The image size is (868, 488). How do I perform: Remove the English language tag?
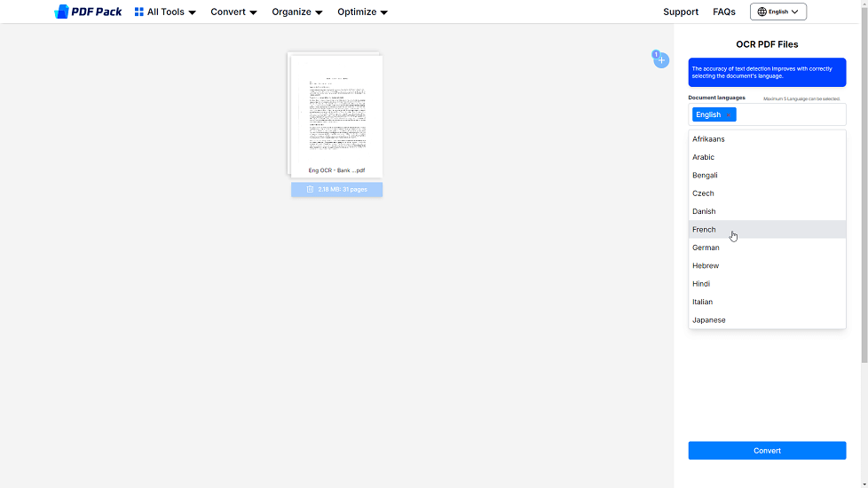[729, 114]
